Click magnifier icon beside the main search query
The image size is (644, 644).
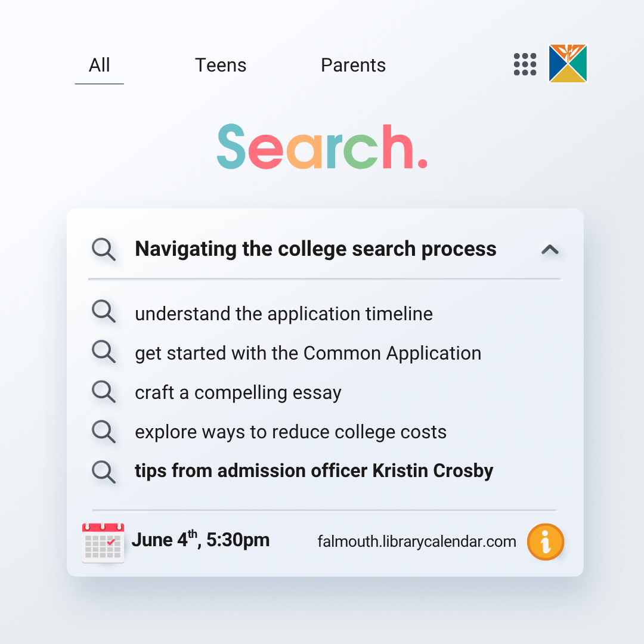click(x=104, y=249)
